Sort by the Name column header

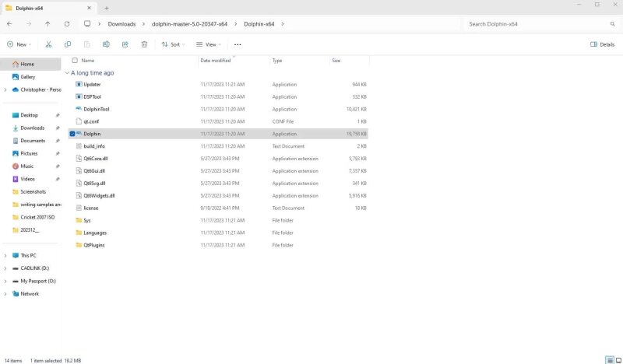pyautogui.click(x=88, y=61)
